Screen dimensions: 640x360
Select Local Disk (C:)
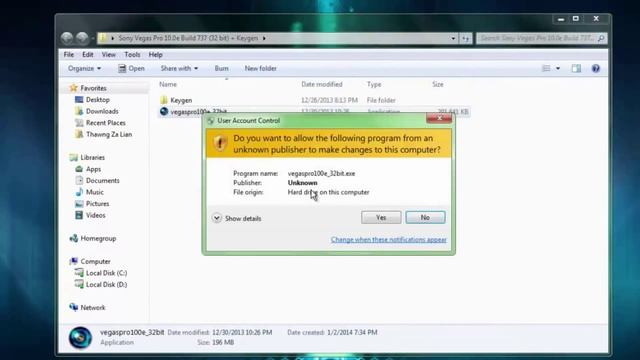point(106,273)
